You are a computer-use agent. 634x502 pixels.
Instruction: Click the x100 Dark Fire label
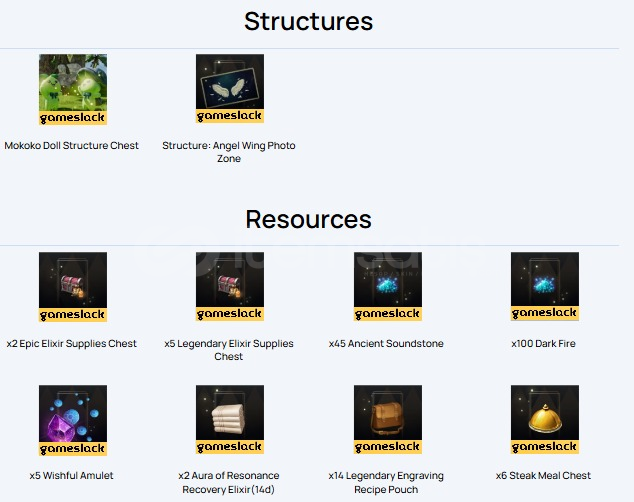pos(543,344)
